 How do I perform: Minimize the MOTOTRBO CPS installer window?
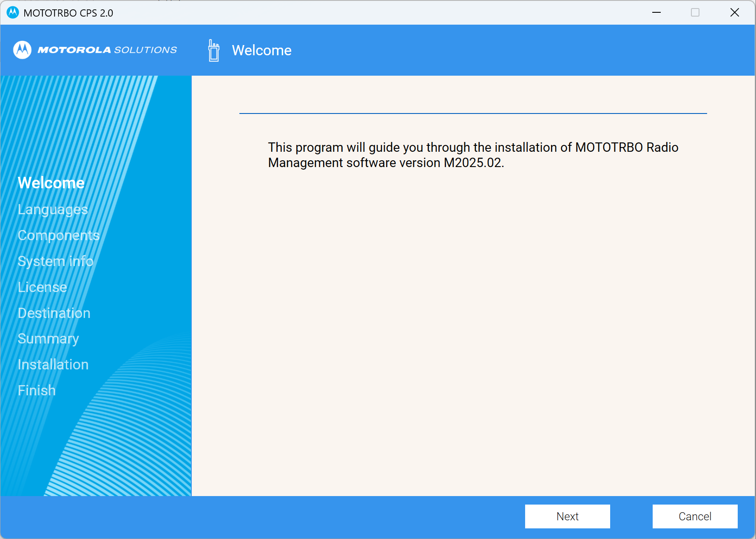[656, 13]
